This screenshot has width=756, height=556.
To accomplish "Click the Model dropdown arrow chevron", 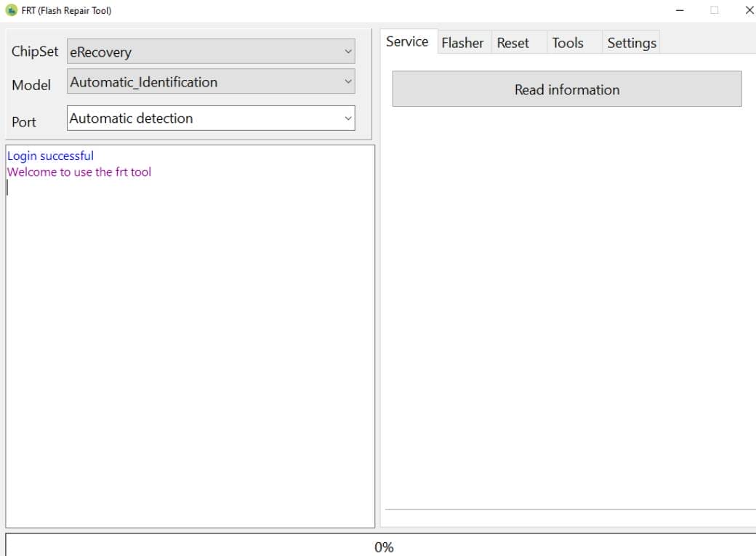I will click(x=349, y=82).
